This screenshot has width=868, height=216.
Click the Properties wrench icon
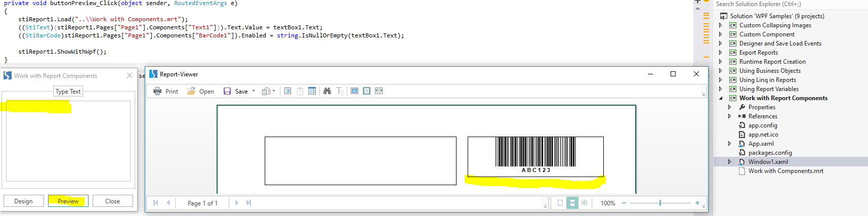pyautogui.click(x=742, y=107)
